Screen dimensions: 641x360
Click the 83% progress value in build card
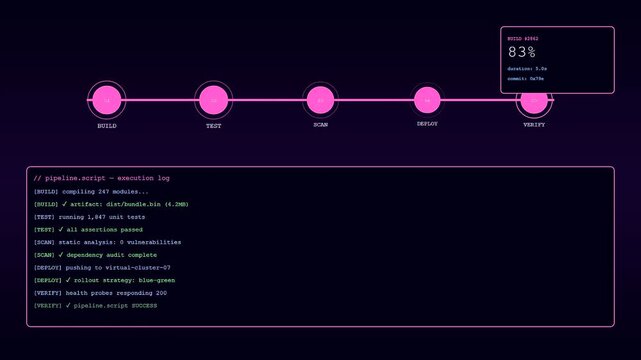click(x=522, y=52)
